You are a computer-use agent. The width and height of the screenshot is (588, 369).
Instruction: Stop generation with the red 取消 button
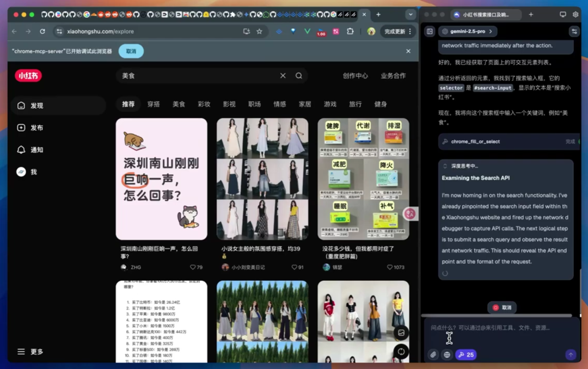[501, 307]
